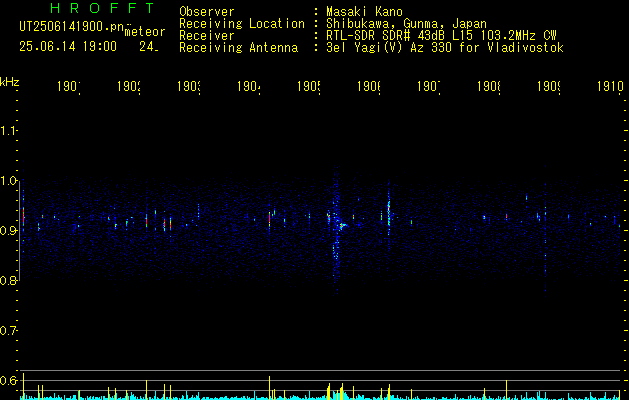
Task: Click the "Receiving Antenna" label
Action: click(x=238, y=48)
